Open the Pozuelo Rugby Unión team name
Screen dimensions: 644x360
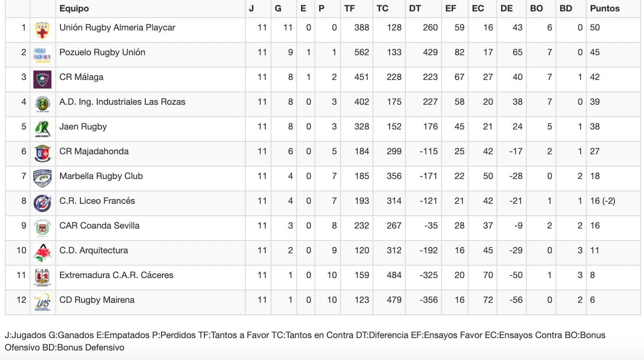[x=102, y=52]
